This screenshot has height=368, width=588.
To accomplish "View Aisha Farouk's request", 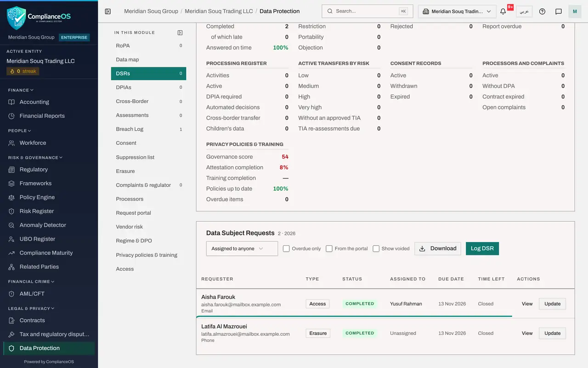I will pyautogui.click(x=527, y=304).
